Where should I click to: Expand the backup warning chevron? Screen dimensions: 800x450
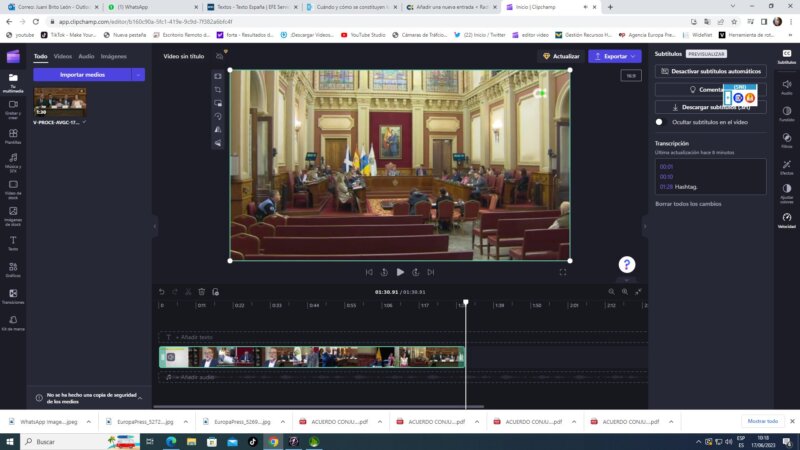[140, 398]
